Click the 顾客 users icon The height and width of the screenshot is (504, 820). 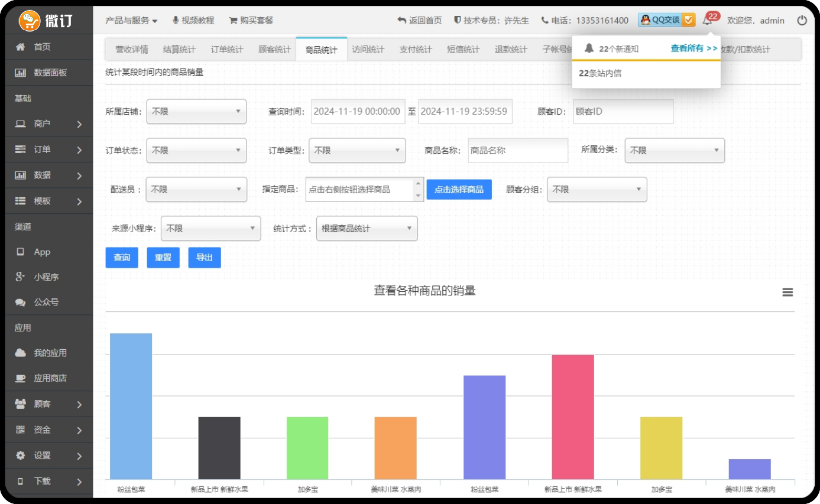(21, 404)
